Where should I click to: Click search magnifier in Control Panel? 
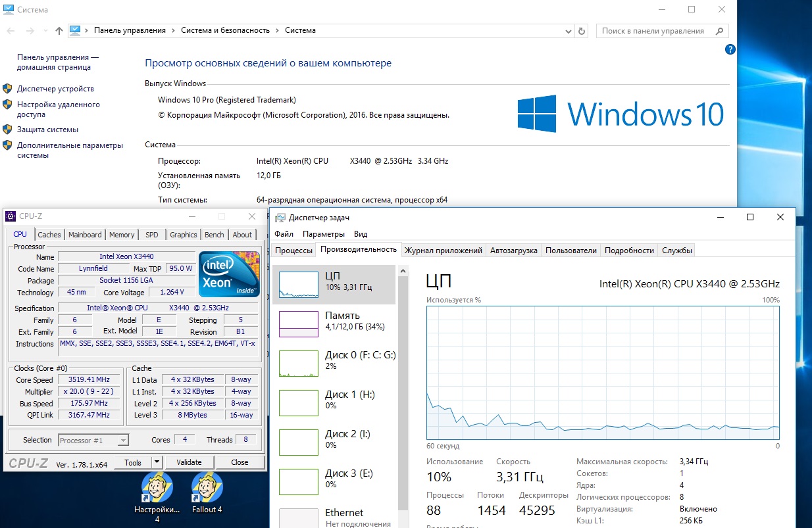coord(721,31)
